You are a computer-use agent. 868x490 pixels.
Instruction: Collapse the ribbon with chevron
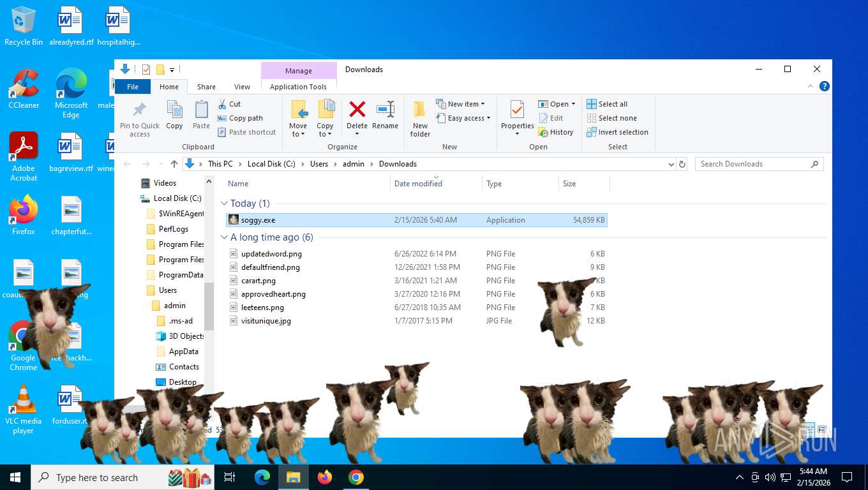click(x=811, y=86)
